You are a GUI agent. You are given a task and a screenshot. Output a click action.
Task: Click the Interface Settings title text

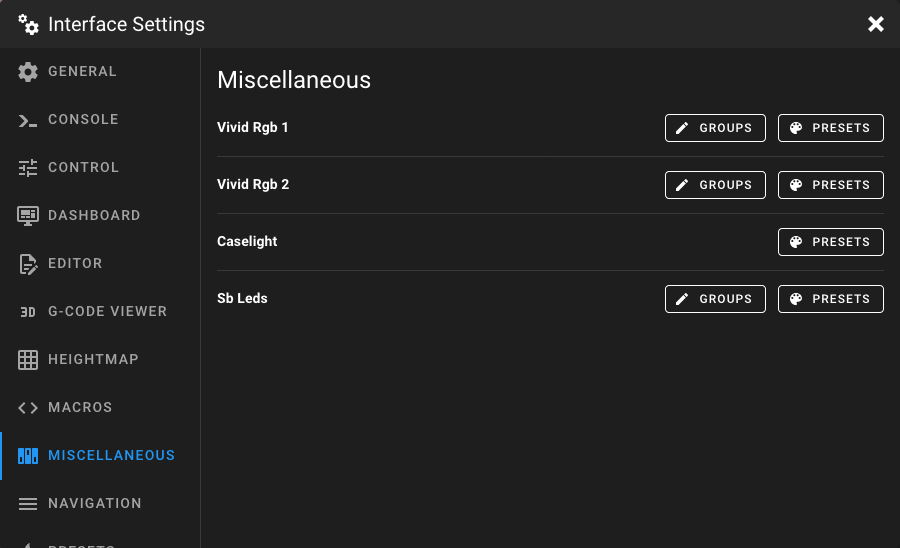click(x=126, y=25)
